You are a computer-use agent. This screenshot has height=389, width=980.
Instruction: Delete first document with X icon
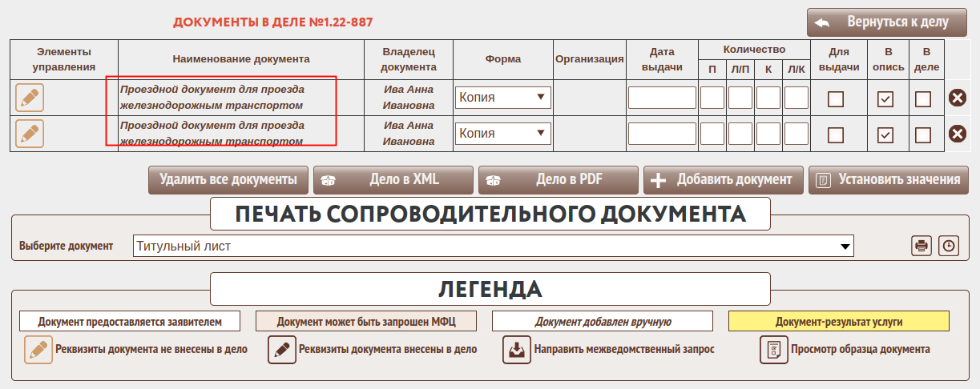(957, 98)
